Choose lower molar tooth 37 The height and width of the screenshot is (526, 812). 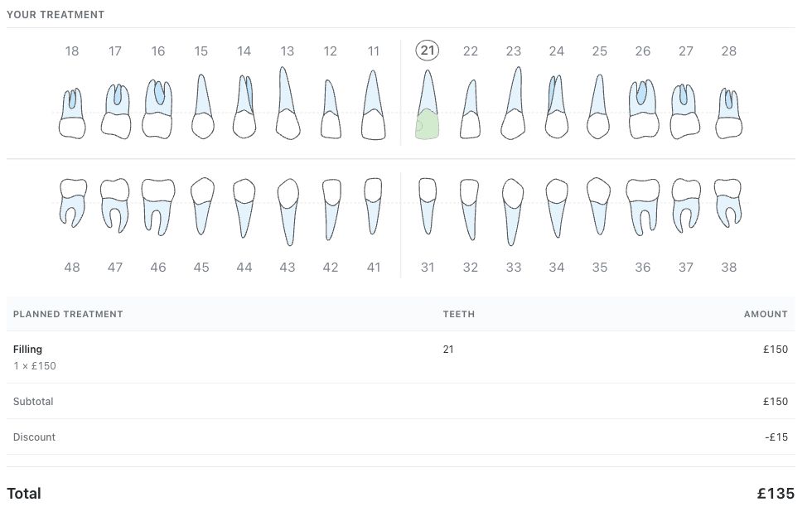coord(686,205)
